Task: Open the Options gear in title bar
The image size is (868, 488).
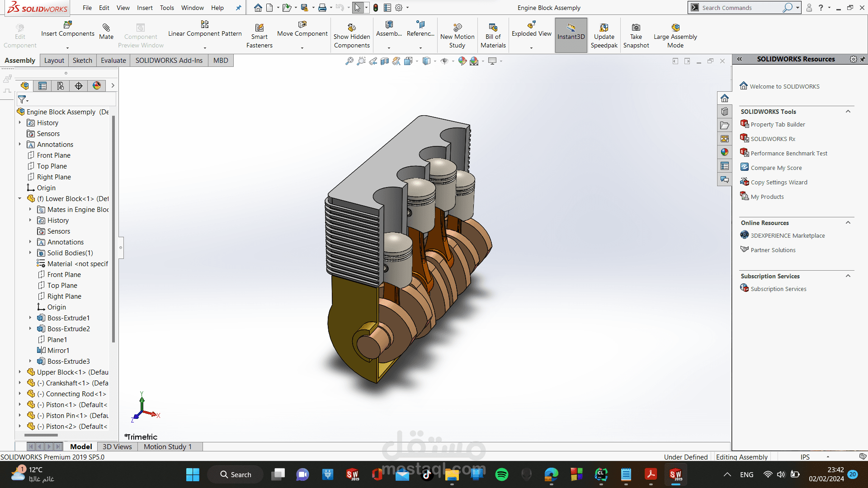Action: pos(399,8)
